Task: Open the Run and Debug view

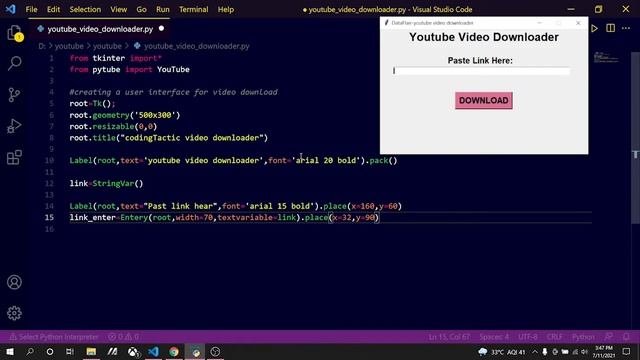Action: (x=14, y=126)
